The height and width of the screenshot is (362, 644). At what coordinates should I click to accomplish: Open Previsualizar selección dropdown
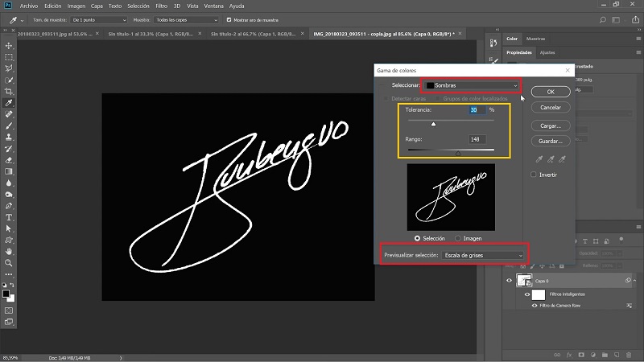483,255
